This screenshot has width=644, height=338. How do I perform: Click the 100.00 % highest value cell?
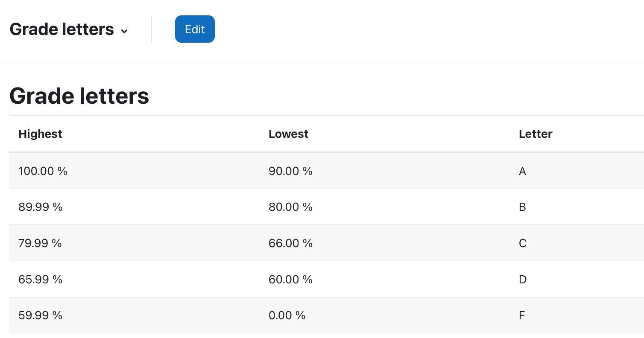pyautogui.click(x=43, y=171)
